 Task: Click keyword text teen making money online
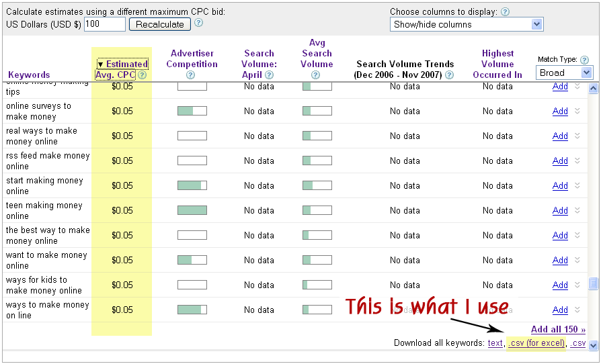44,210
